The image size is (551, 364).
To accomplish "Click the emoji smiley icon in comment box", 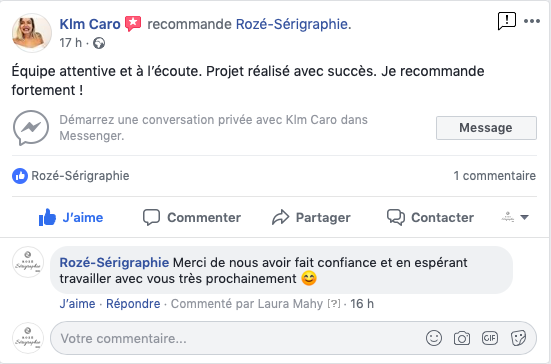I will tap(434, 338).
